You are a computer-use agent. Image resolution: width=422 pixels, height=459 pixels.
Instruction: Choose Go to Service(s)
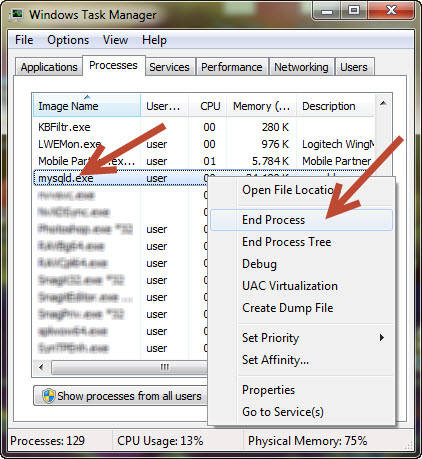pos(302,412)
